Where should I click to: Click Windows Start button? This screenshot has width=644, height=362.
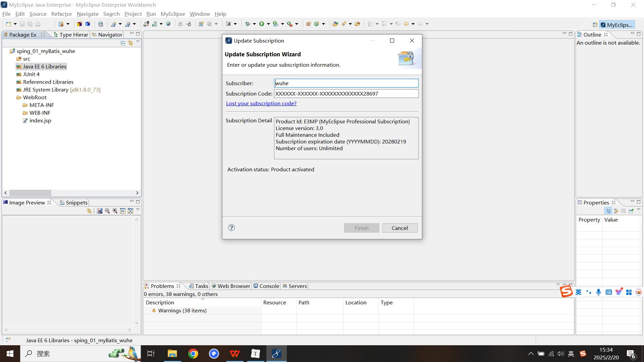[10, 354]
